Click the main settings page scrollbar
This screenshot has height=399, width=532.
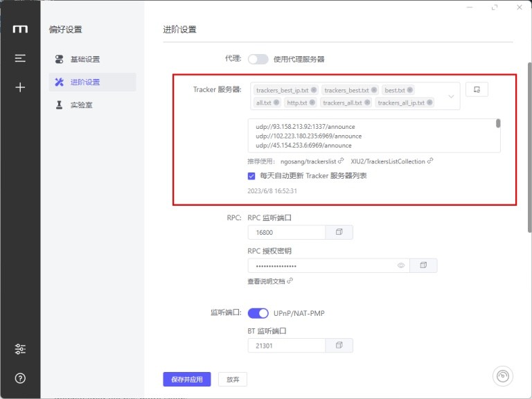click(x=529, y=148)
